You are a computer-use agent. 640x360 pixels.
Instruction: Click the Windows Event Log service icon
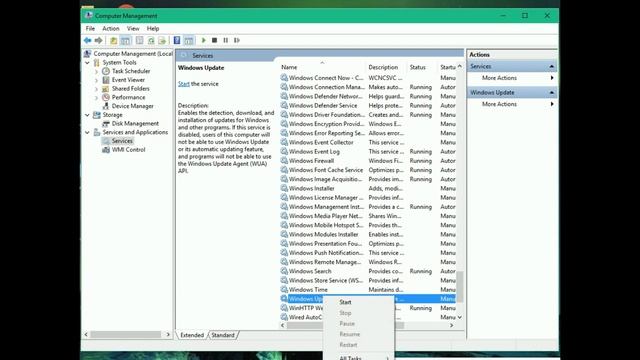(284, 151)
